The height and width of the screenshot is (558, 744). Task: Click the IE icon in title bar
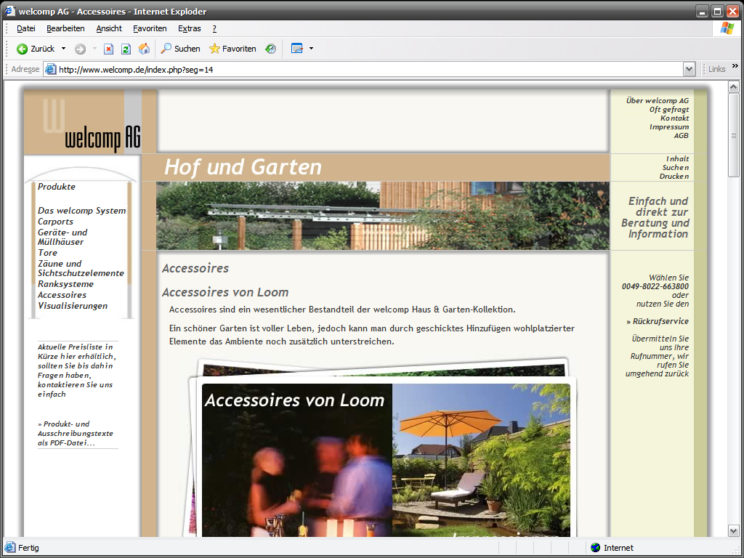pos(9,11)
